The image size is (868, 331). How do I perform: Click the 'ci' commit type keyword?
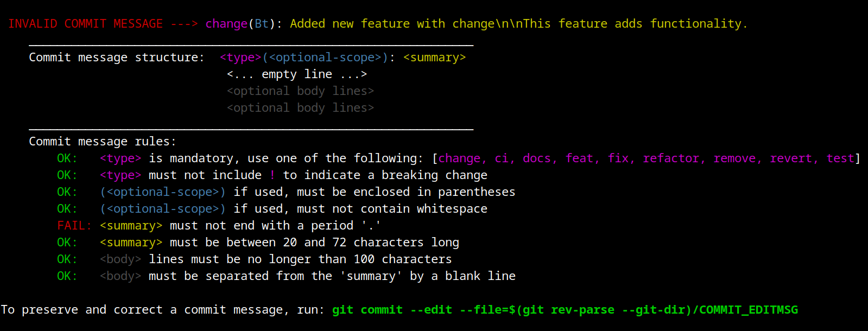(502, 158)
